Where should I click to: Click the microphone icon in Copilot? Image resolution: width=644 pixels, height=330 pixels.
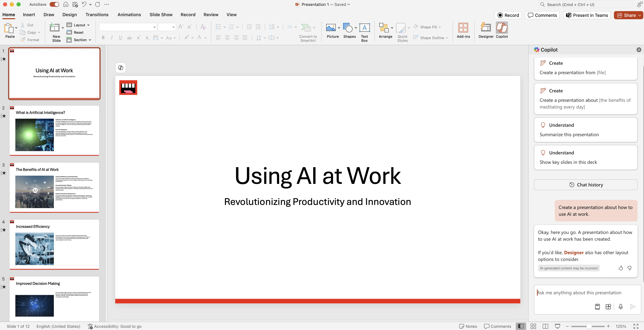[621, 307]
